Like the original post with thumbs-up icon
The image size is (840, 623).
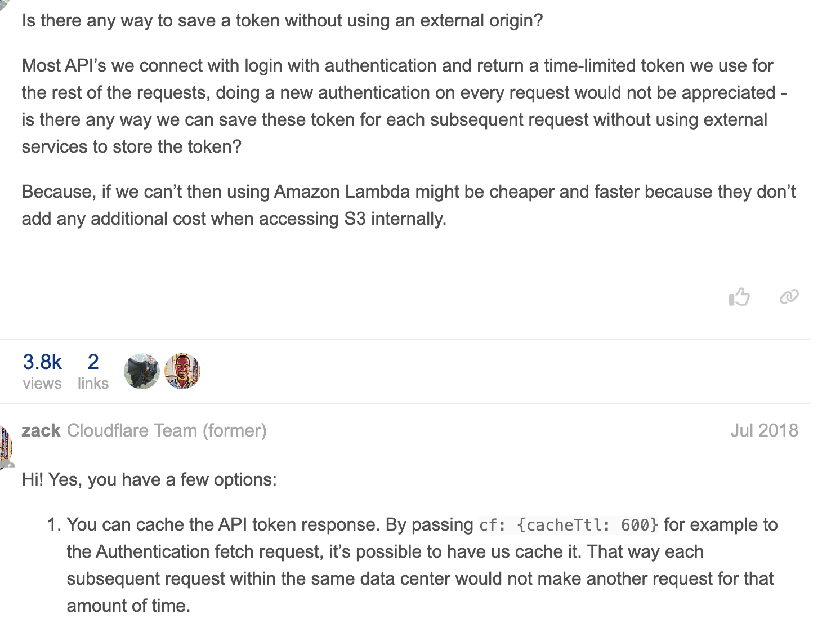(739, 296)
